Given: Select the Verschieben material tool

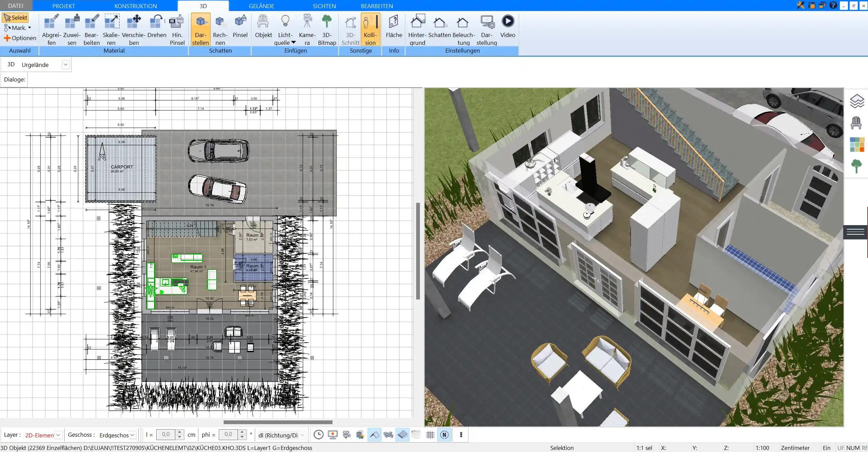Looking at the screenshot, I should click(134, 30).
